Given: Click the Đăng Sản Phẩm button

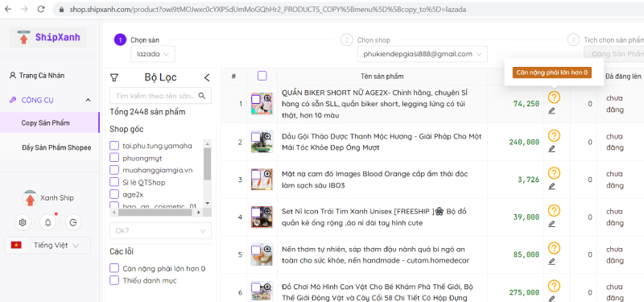Looking at the screenshot, I should 614,54.
